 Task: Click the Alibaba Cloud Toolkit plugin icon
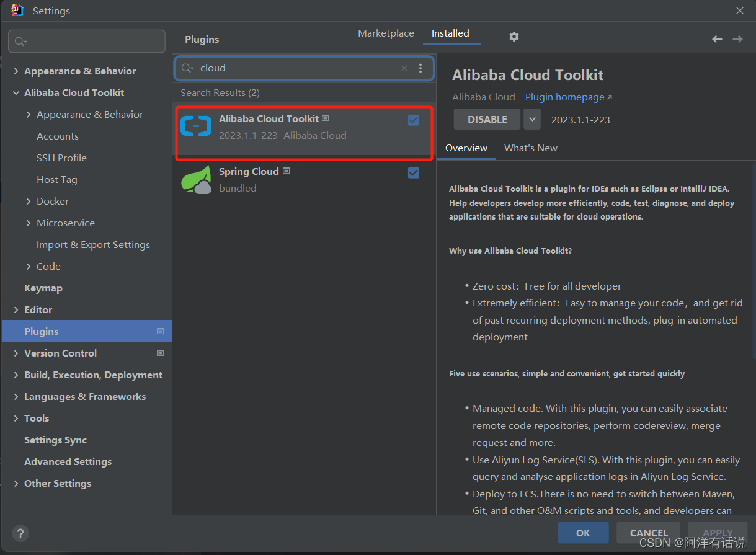[x=195, y=126]
